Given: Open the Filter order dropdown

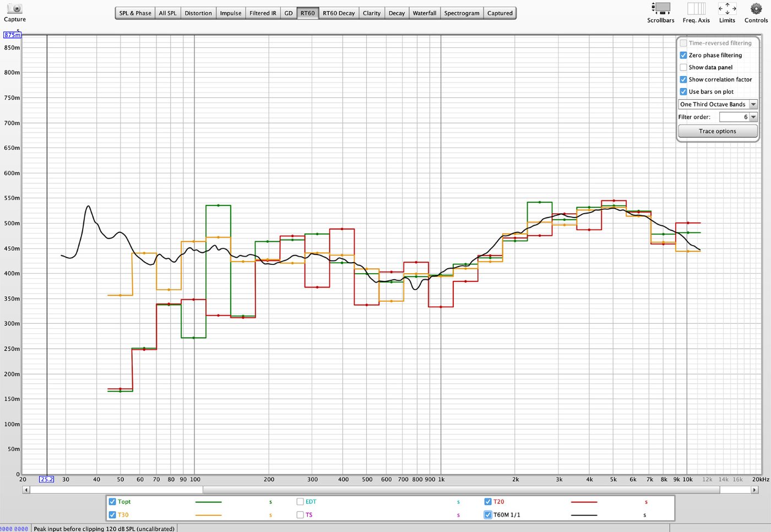Looking at the screenshot, I should 753,117.
